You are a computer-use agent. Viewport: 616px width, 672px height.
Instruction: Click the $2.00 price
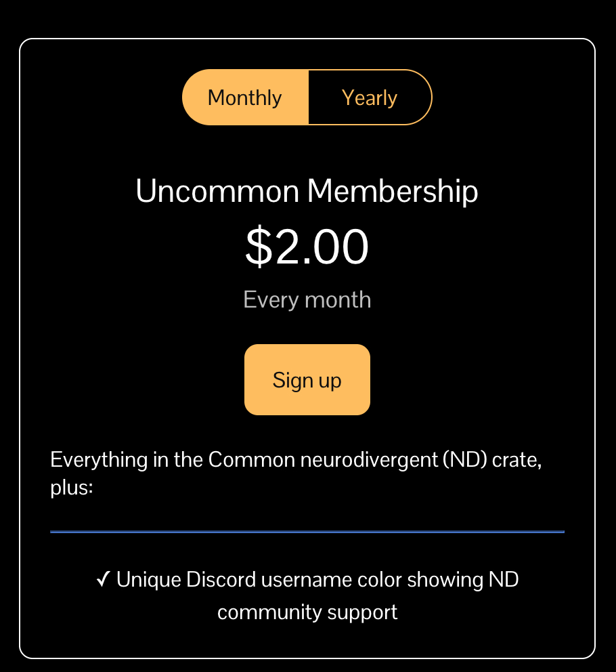[x=307, y=247]
